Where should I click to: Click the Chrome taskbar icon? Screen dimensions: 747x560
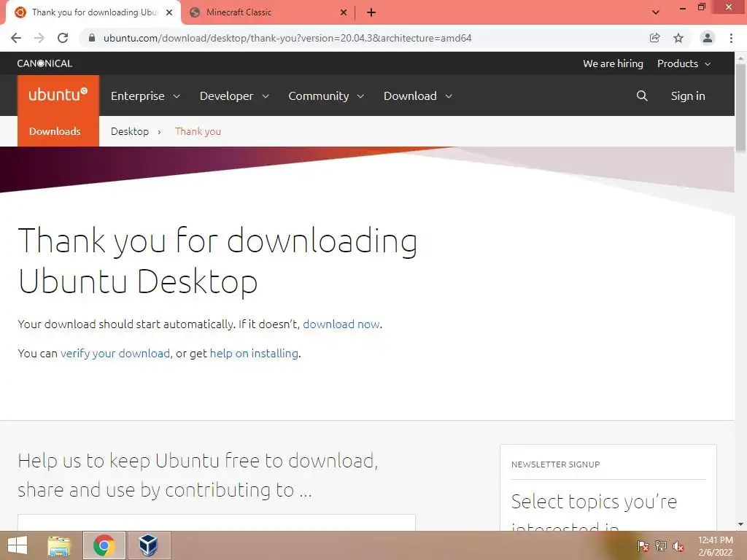[104, 545]
